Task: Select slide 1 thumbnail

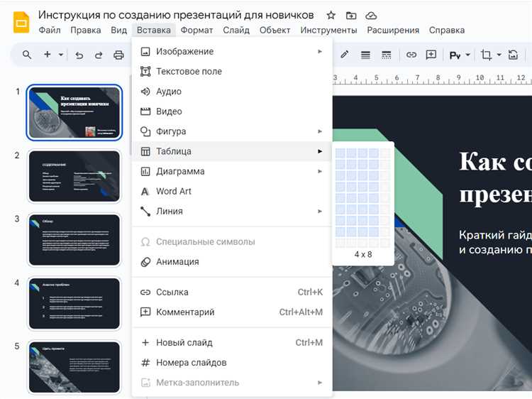Action: 74,112
